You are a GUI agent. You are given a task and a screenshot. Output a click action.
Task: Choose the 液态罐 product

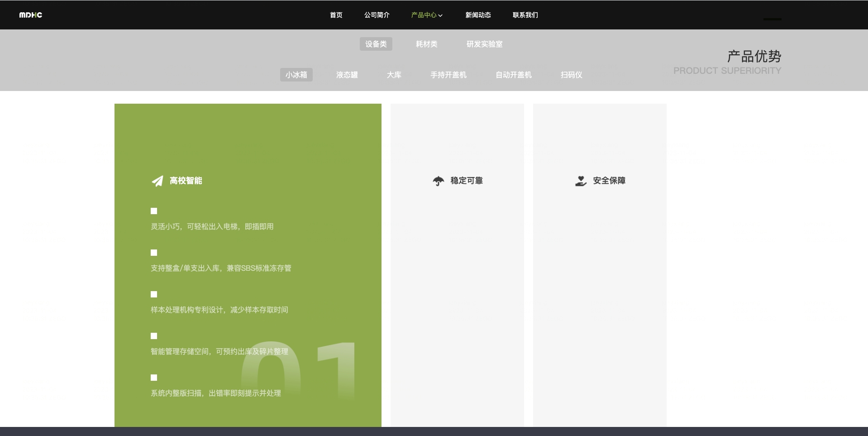coord(347,75)
